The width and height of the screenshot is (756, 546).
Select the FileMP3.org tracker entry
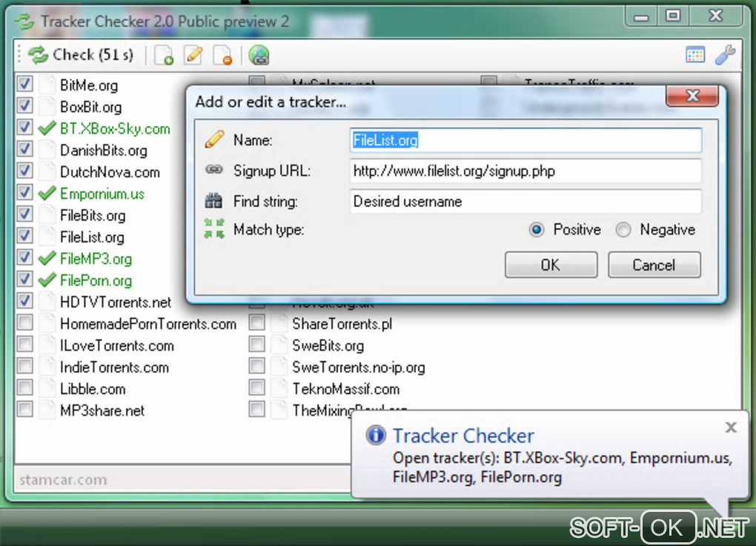point(96,259)
